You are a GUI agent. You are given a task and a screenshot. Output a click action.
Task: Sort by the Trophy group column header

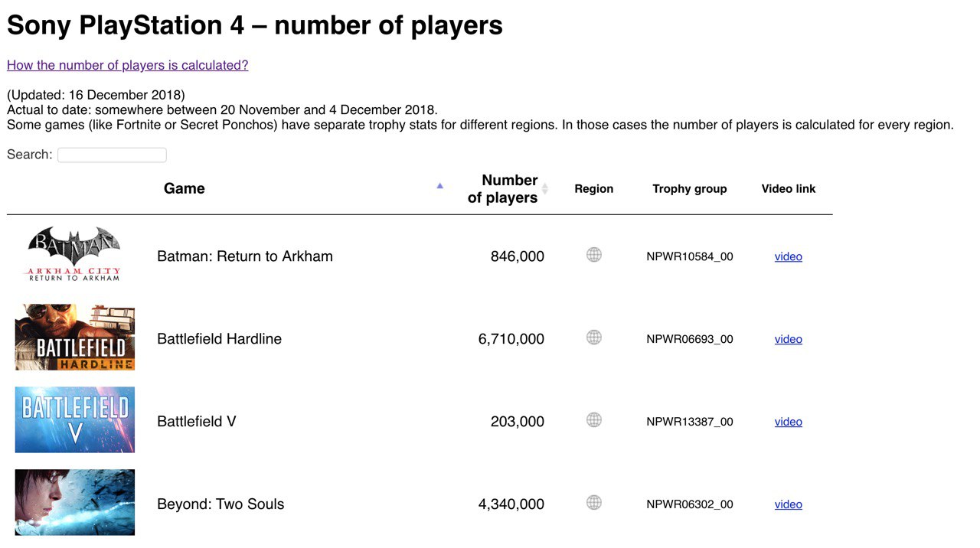(x=690, y=188)
